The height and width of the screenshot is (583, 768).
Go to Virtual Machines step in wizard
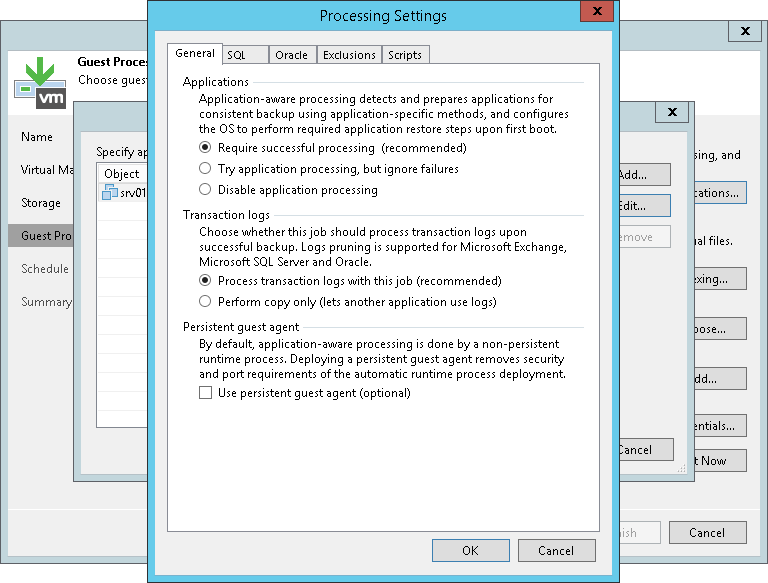click(47, 170)
